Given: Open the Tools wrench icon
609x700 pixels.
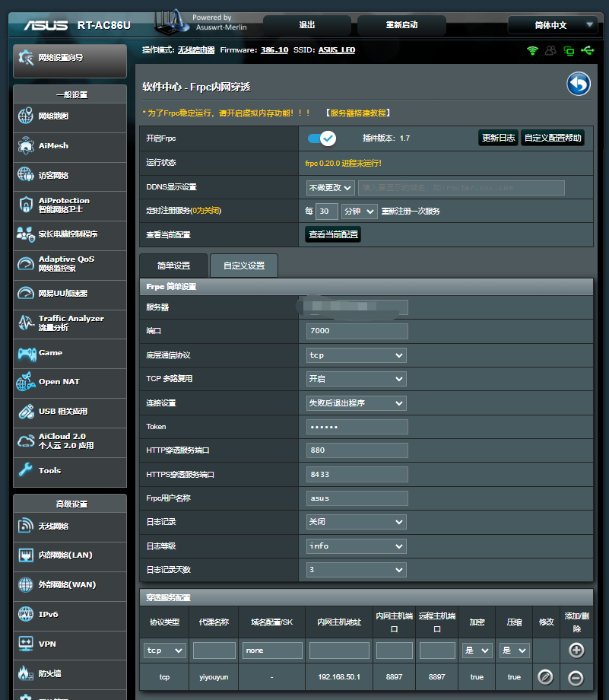Looking at the screenshot, I should coord(25,470).
